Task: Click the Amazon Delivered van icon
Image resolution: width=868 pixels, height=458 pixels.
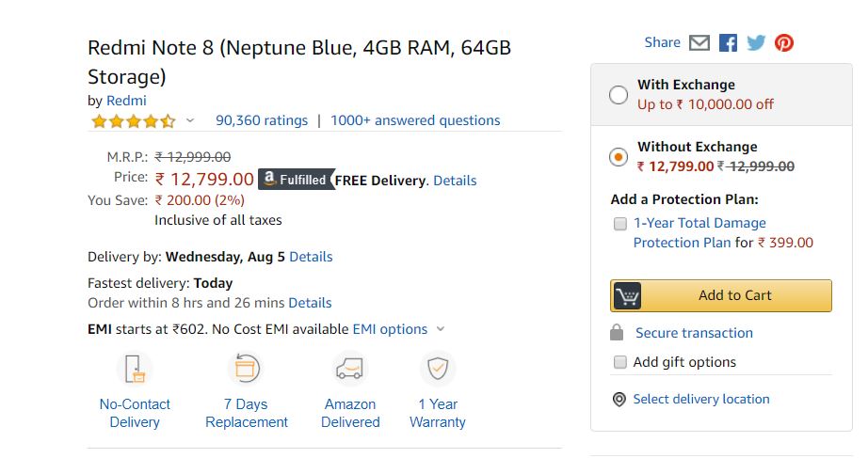Action: click(350, 369)
